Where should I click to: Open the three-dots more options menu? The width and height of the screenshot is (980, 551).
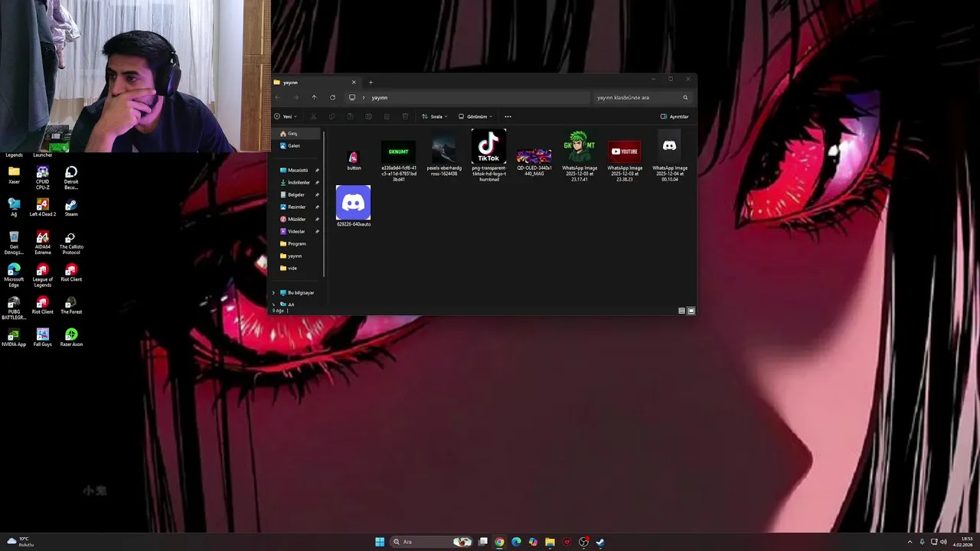click(x=508, y=116)
